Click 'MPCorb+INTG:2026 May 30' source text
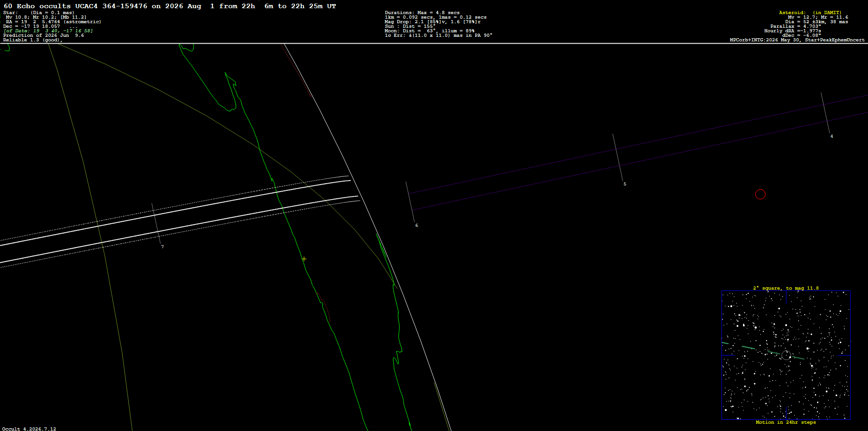The image size is (868, 431). point(765,40)
